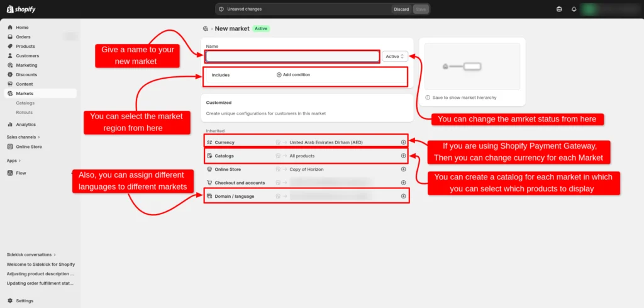This screenshot has height=308, width=644.
Task: Click the Checkout and accounts cart icon
Action: pyautogui.click(x=209, y=183)
